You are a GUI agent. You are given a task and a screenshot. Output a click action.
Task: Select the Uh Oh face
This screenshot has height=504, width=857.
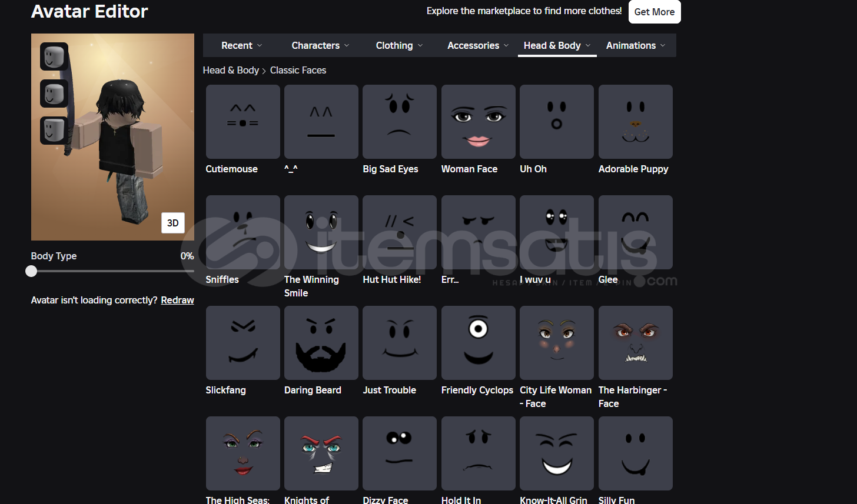(557, 122)
